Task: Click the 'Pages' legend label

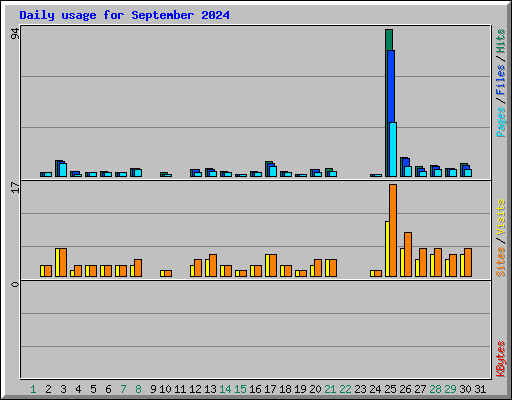Action: click(500, 122)
